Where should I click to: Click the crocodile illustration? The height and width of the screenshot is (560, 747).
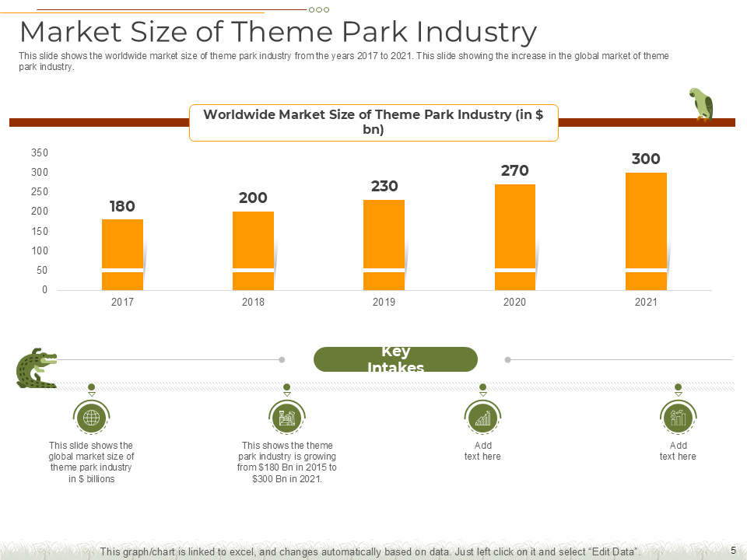[x=37, y=368]
